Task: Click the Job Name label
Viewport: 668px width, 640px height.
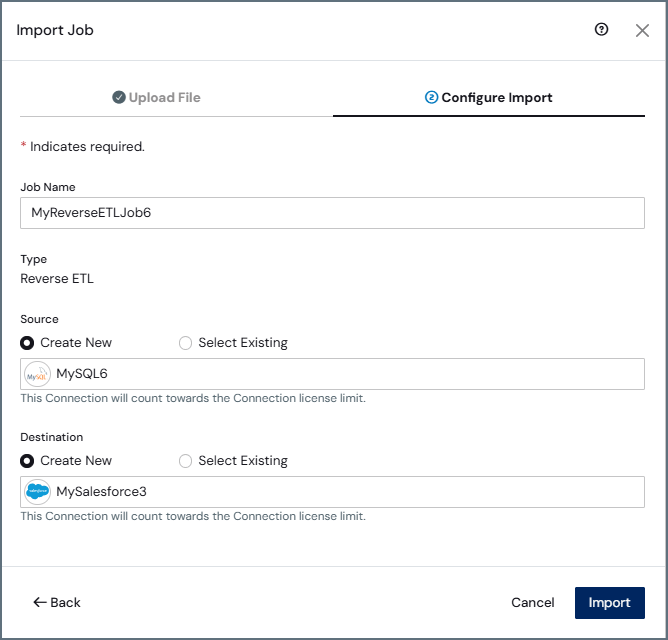Action: [x=48, y=187]
